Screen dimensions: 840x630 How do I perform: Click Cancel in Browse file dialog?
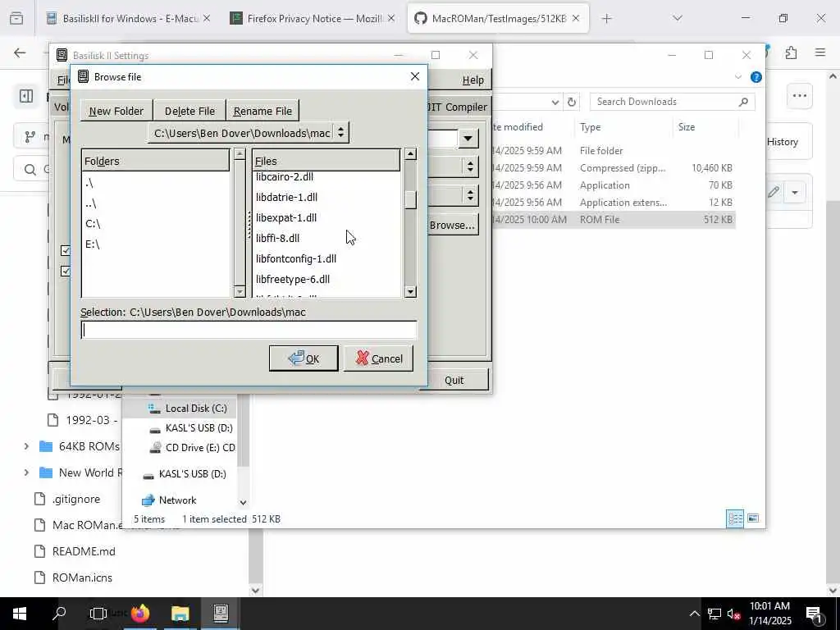[378, 358]
